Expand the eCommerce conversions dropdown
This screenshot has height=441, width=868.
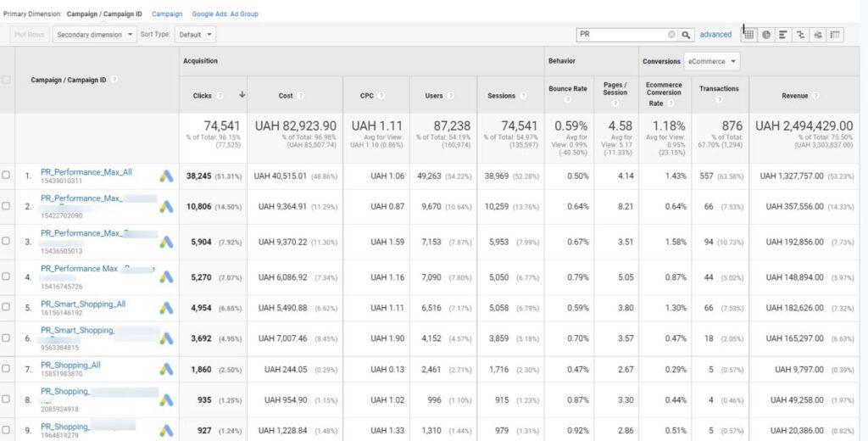pos(712,61)
